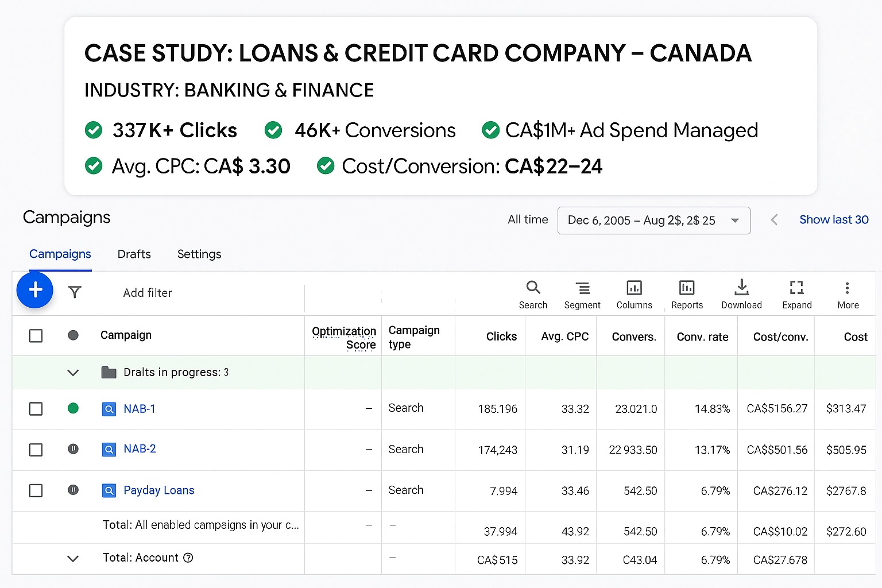
Task: Open the date range dropdown
Action: pos(654,220)
